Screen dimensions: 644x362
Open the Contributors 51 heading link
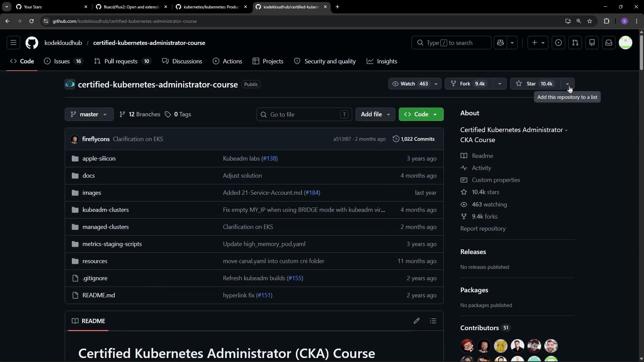click(x=485, y=328)
